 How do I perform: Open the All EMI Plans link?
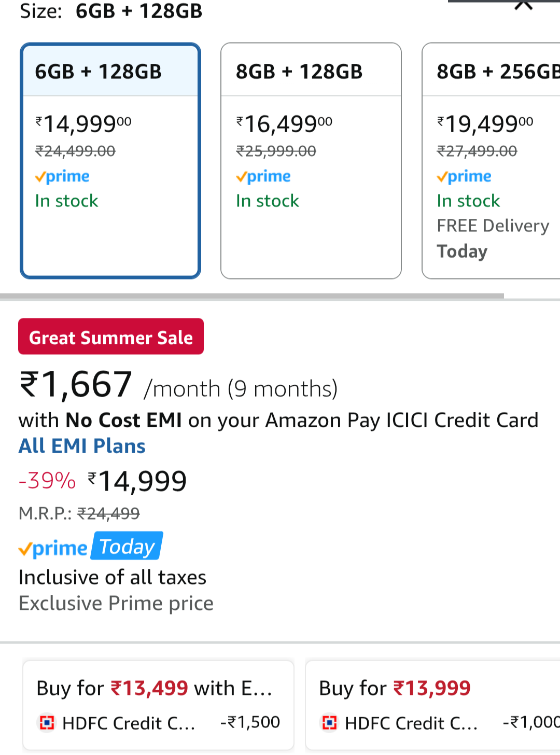pyautogui.click(x=82, y=446)
